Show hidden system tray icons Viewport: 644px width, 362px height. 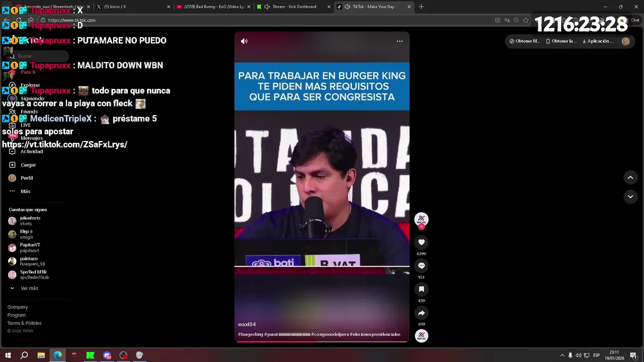click(x=562, y=355)
